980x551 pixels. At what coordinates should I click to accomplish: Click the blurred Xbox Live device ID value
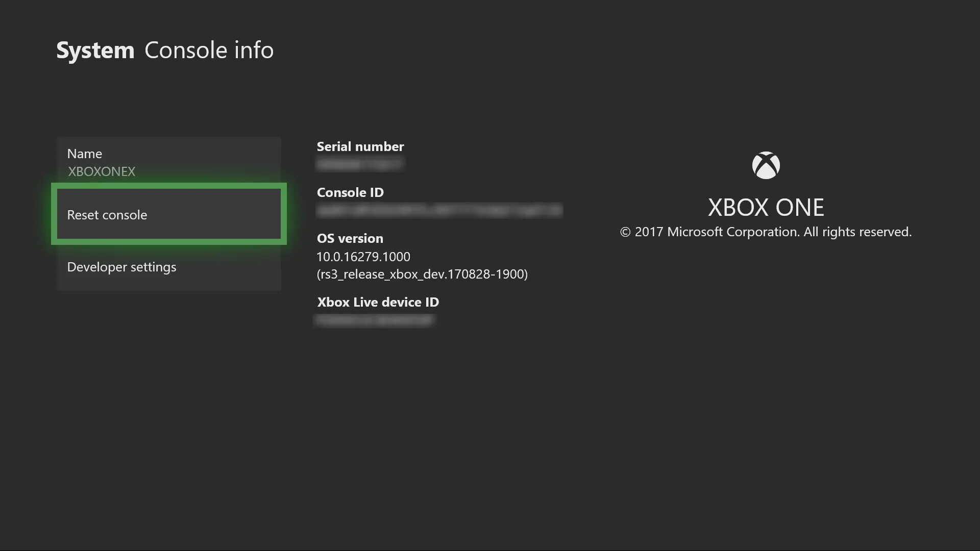[375, 320]
